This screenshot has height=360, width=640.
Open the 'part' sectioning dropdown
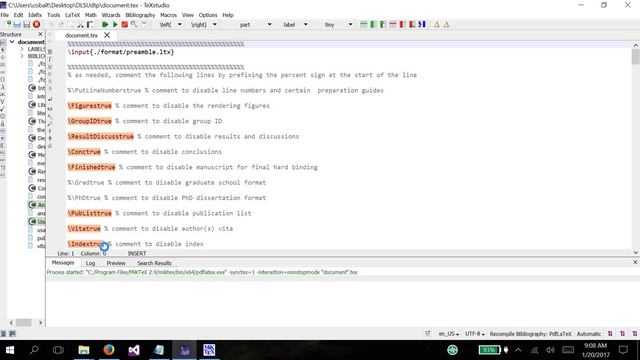coord(269,24)
